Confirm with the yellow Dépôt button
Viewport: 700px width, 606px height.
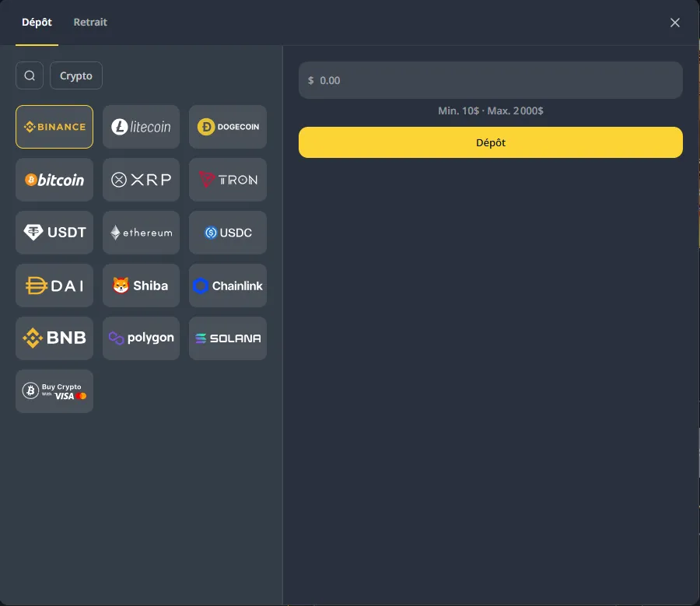pyautogui.click(x=490, y=142)
